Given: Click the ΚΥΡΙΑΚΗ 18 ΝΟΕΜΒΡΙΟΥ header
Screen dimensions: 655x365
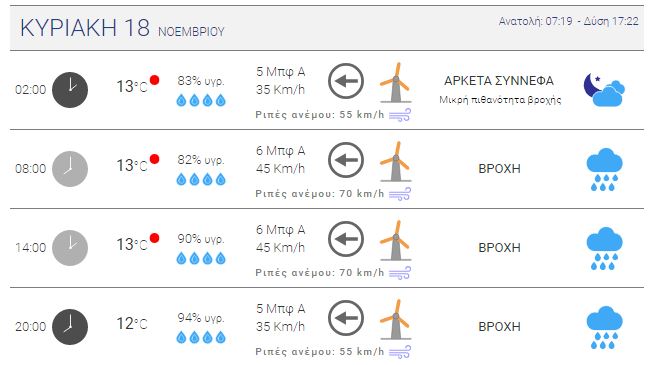Looking at the screenshot, I should tap(122, 28).
